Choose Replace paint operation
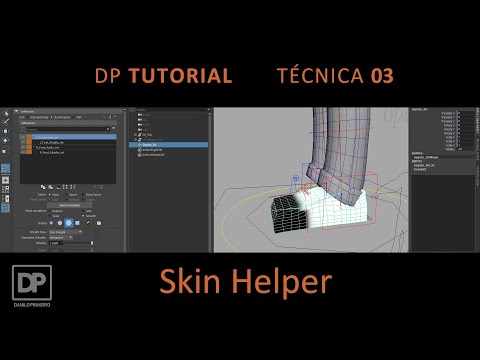Image resolution: width=480 pixels, height=360 pixels. 50,211
